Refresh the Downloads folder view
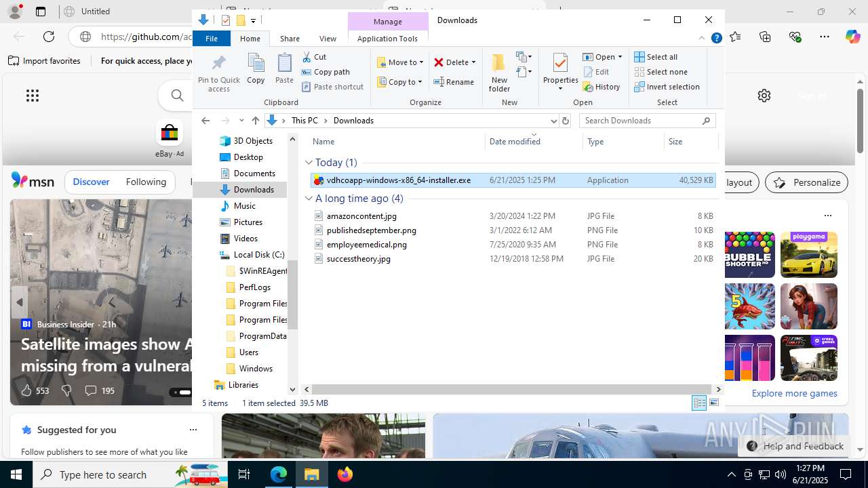Viewport: 868px width, 488px height. pyautogui.click(x=566, y=121)
